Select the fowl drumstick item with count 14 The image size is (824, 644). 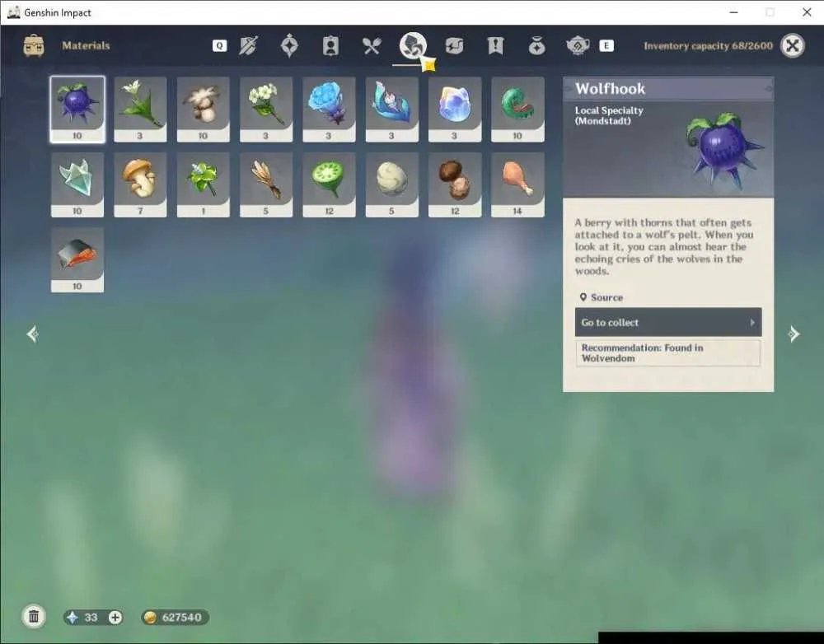[517, 185]
